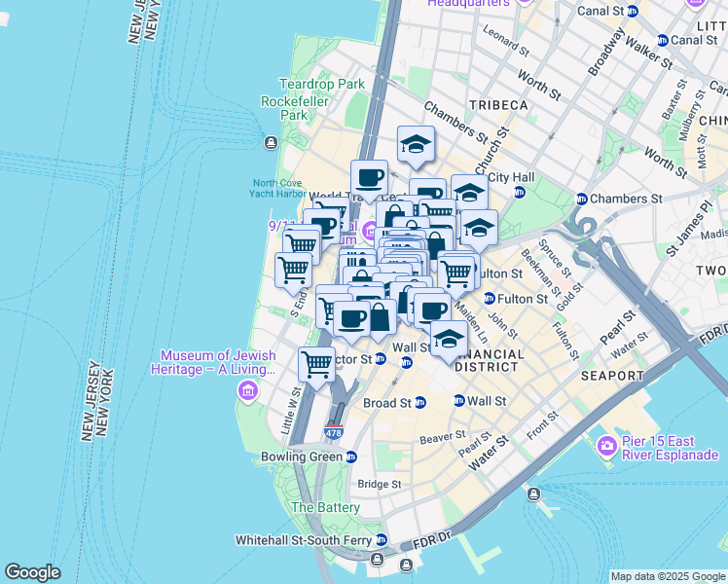Select the graduation cap marker beside City Hall
The image size is (728, 584).
pyautogui.click(x=469, y=192)
